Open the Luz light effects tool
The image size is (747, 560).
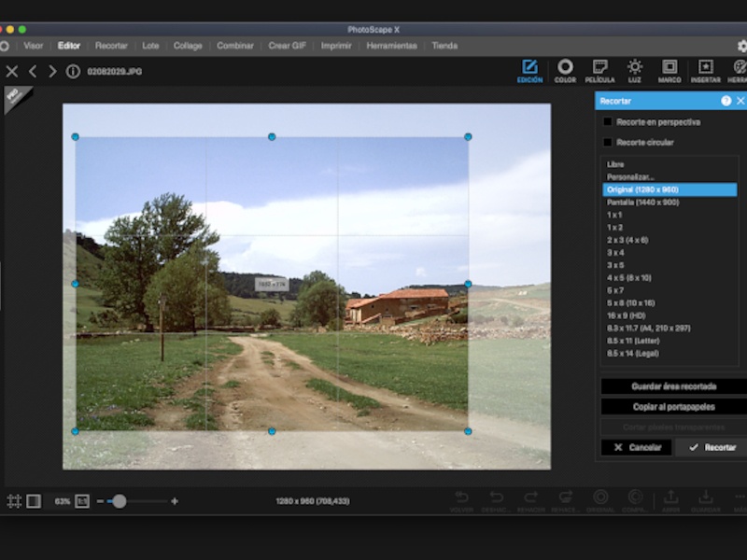tap(634, 71)
